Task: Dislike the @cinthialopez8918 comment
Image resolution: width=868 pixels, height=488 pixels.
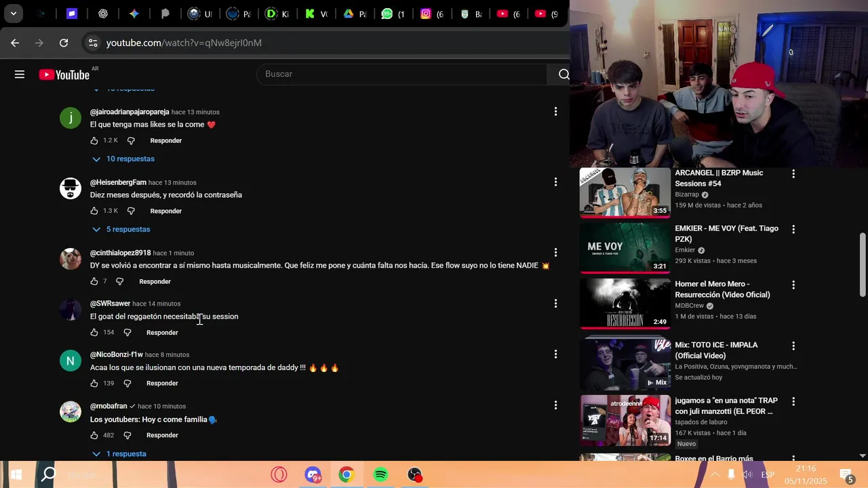Action: [x=119, y=281]
